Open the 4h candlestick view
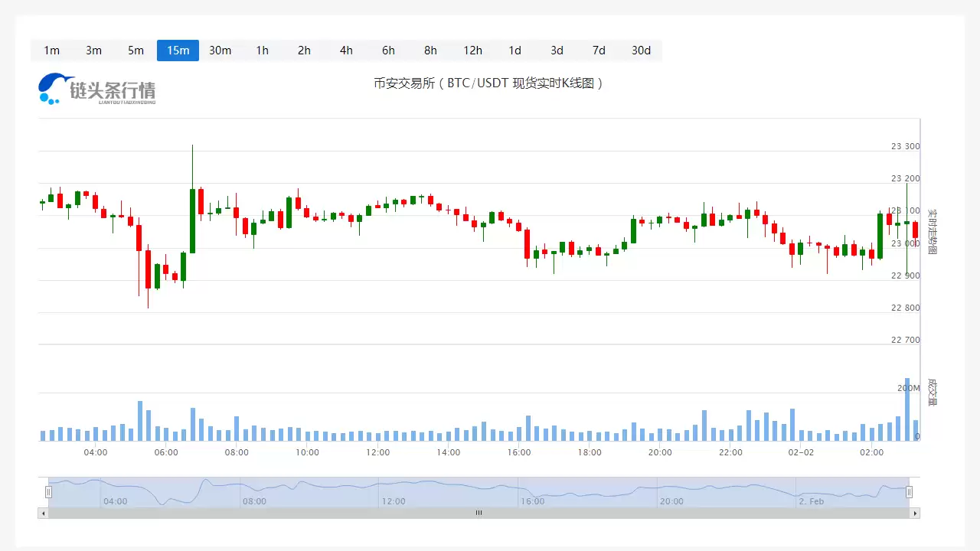This screenshot has width=980, height=551. click(346, 51)
